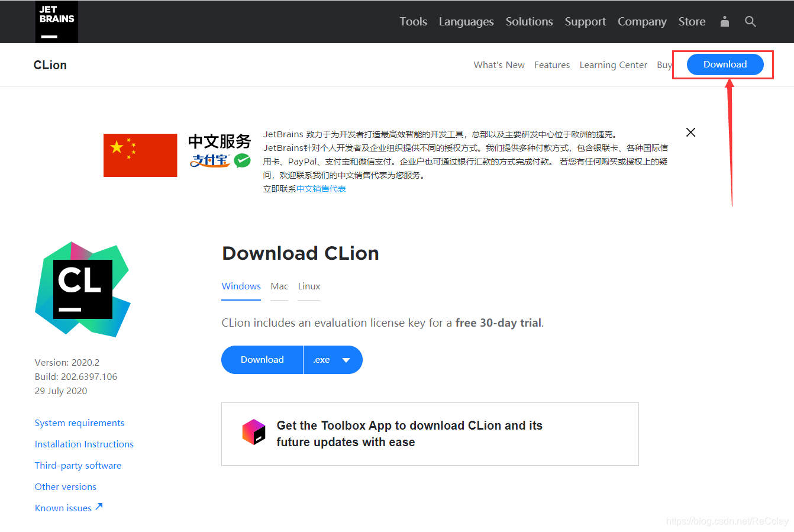Open the Features page

point(552,65)
